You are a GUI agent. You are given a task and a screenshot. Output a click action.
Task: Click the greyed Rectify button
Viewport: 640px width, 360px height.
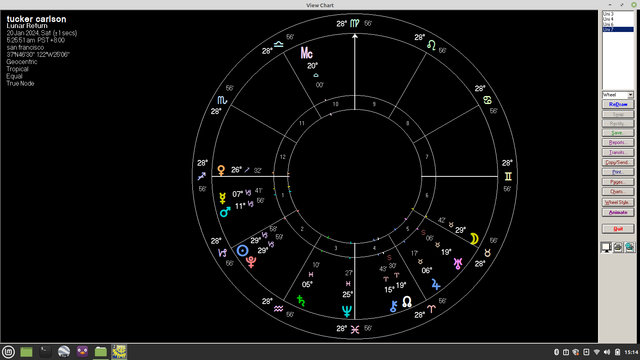pyautogui.click(x=618, y=124)
